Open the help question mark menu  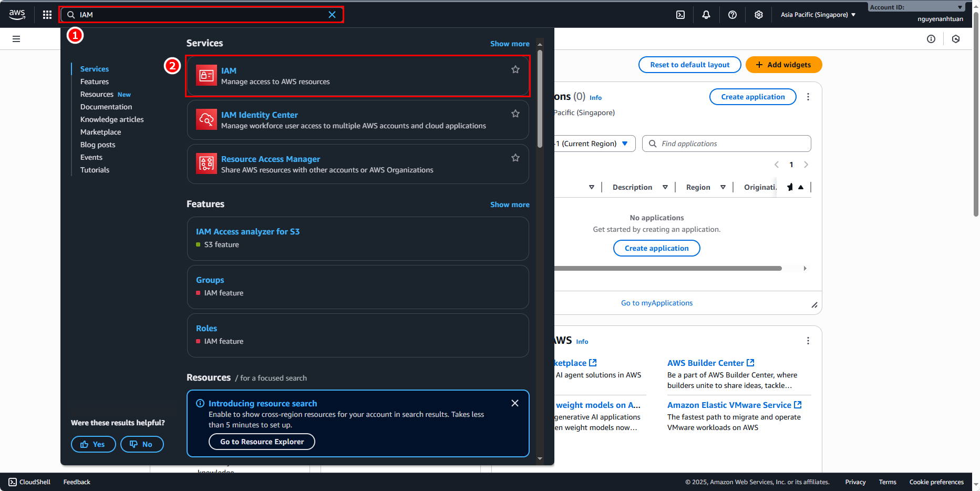pyautogui.click(x=733, y=15)
